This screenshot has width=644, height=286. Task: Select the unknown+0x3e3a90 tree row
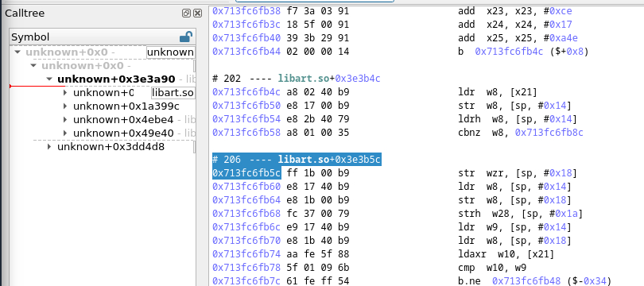tap(116, 79)
